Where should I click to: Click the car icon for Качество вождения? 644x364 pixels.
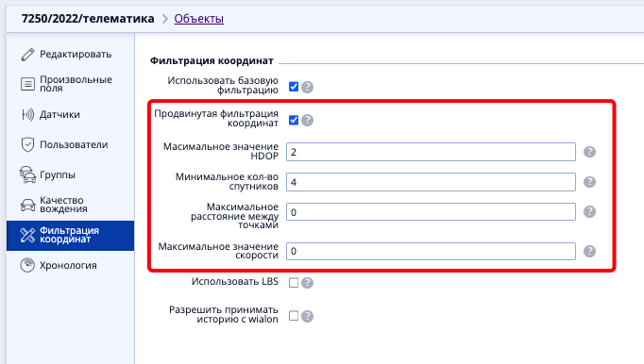(27, 205)
